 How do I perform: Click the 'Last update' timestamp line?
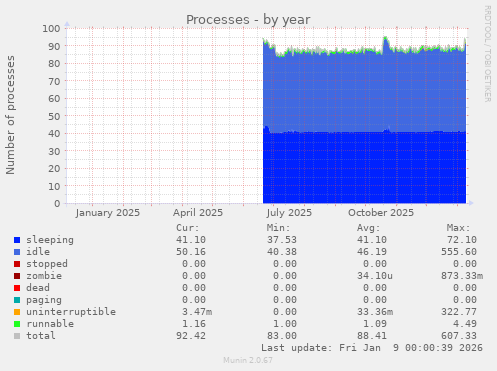click(x=372, y=348)
